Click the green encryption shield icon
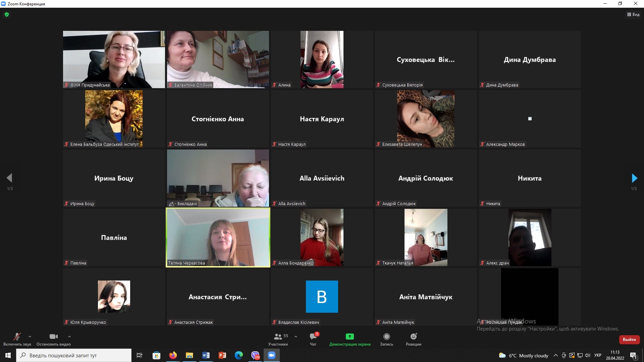The height and width of the screenshot is (362, 644). click(x=7, y=14)
